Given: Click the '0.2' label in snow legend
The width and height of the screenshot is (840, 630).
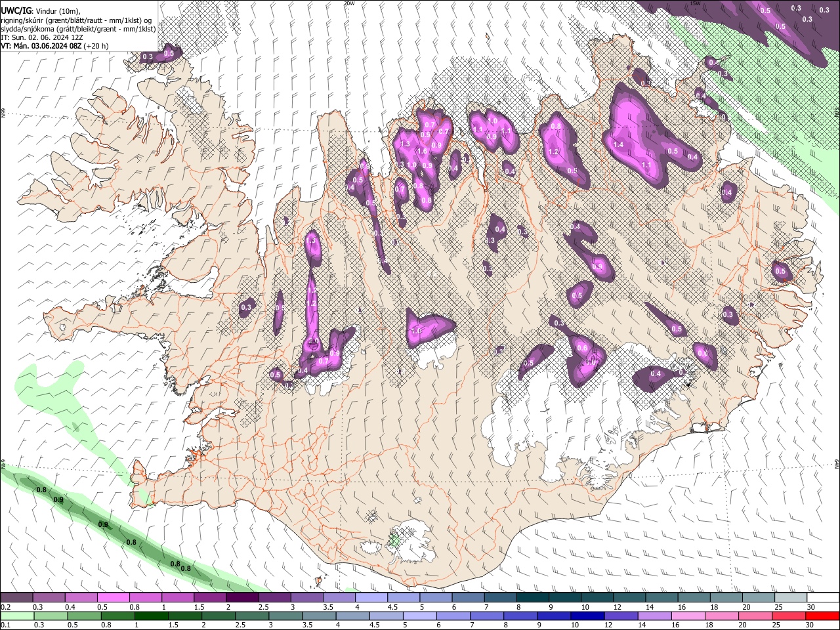Looking at the screenshot, I should click(x=5, y=607).
